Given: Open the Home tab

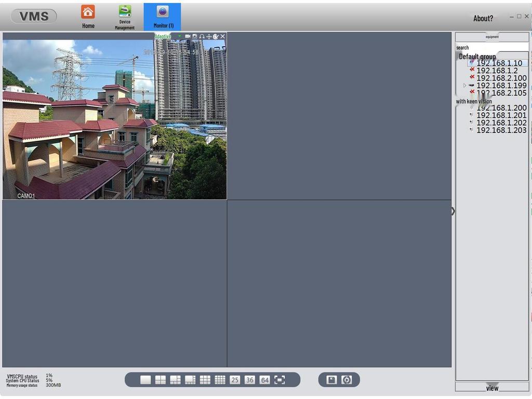Looking at the screenshot, I should coord(88,17).
